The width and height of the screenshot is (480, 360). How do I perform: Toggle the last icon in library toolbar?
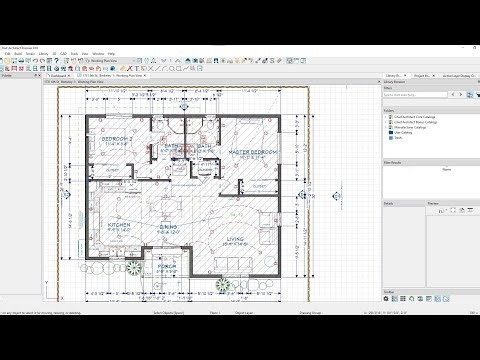tap(446, 299)
